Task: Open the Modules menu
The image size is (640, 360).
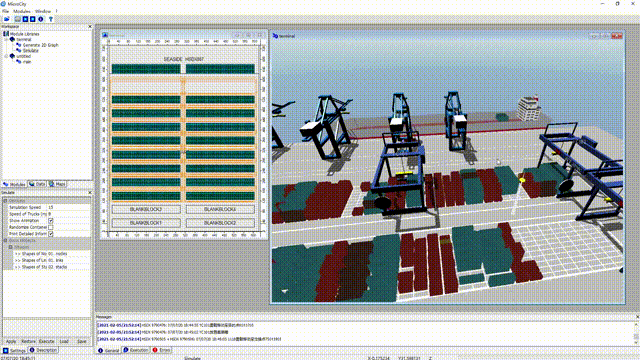Action: coord(22,11)
